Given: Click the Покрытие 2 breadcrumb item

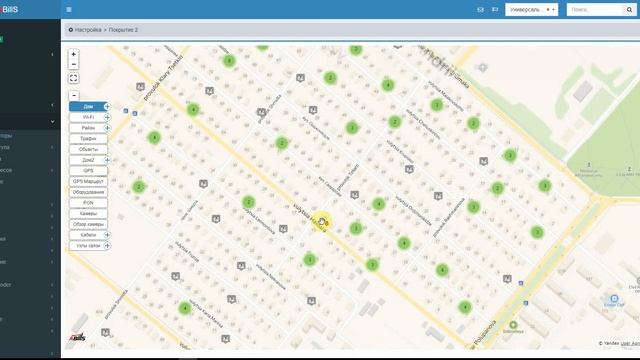Looking at the screenshot, I should coord(123,30).
